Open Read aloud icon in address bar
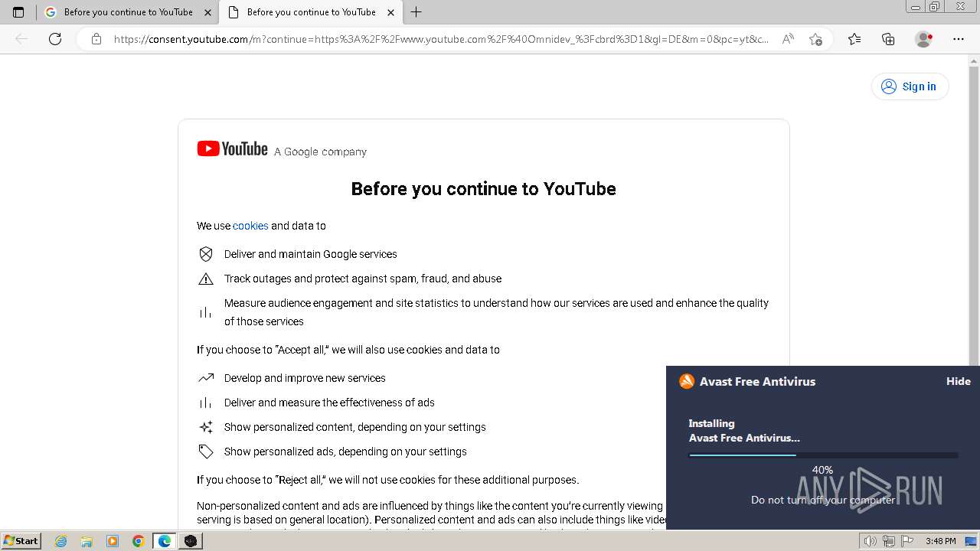Screen dimensions: 980x551 788,39
